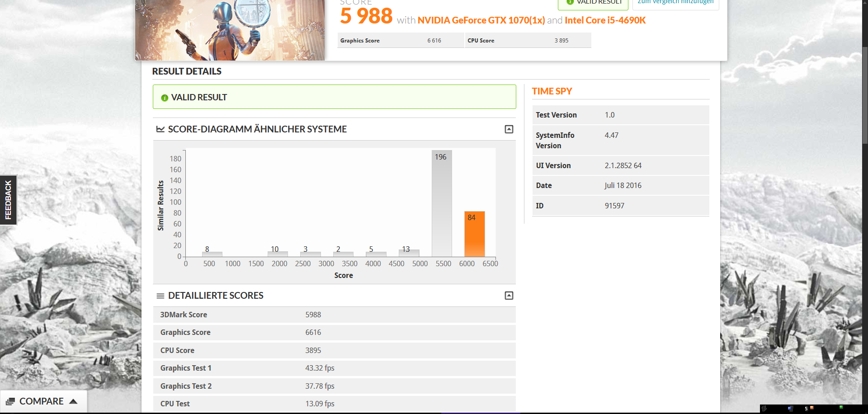This screenshot has width=868, height=414.
Task: Collapse the Detaillierte Scores section
Action: pos(509,296)
